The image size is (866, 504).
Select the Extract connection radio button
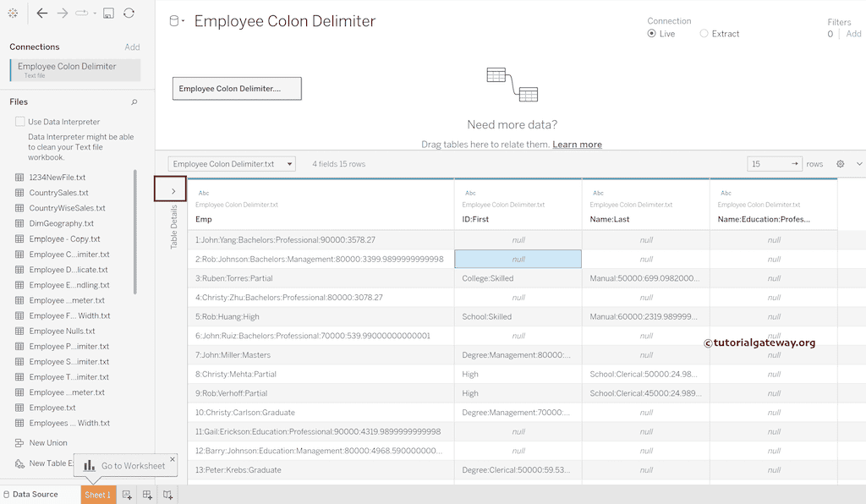pos(702,34)
